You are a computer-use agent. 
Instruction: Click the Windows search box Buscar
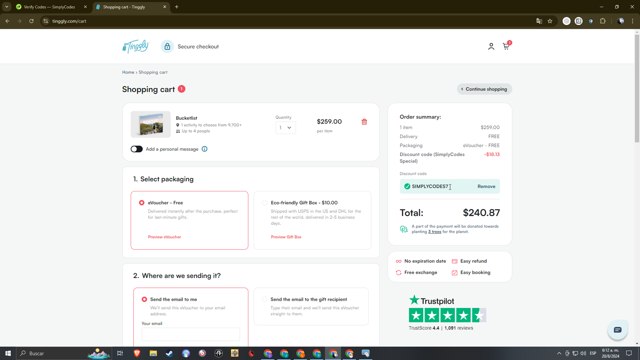coord(51,353)
